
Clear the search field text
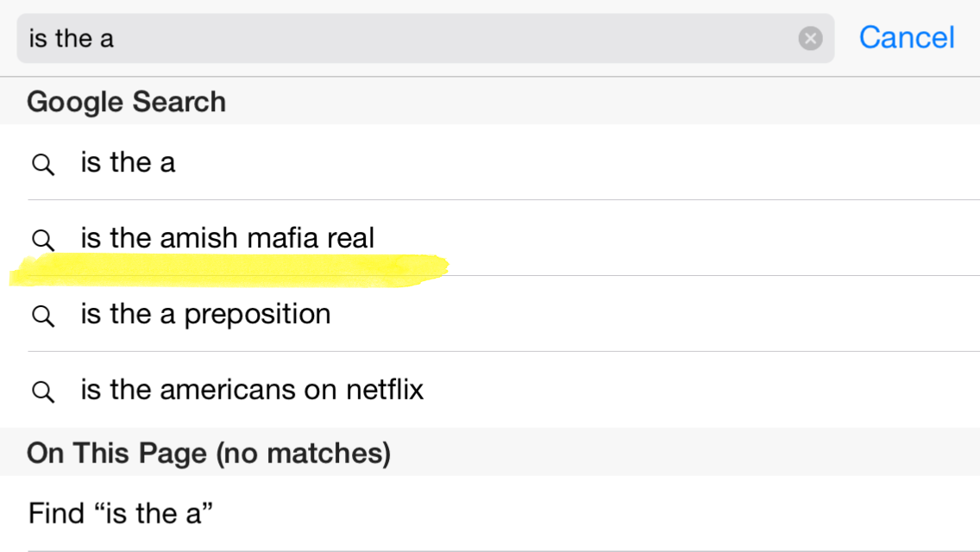click(x=810, y=39)
